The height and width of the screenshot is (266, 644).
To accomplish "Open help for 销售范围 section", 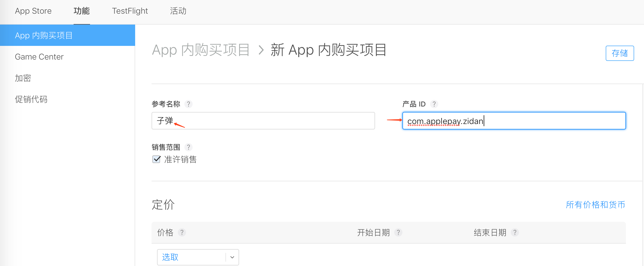I will [188, 147].
